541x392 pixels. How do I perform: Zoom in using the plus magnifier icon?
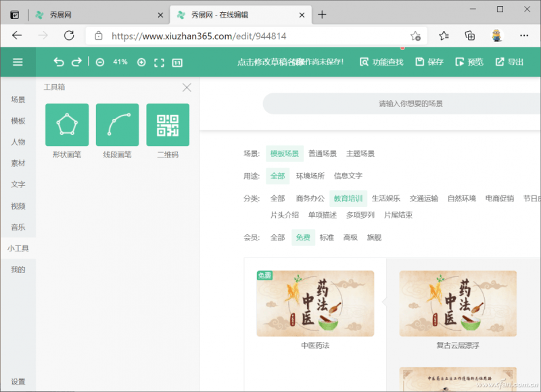(141, 62)
